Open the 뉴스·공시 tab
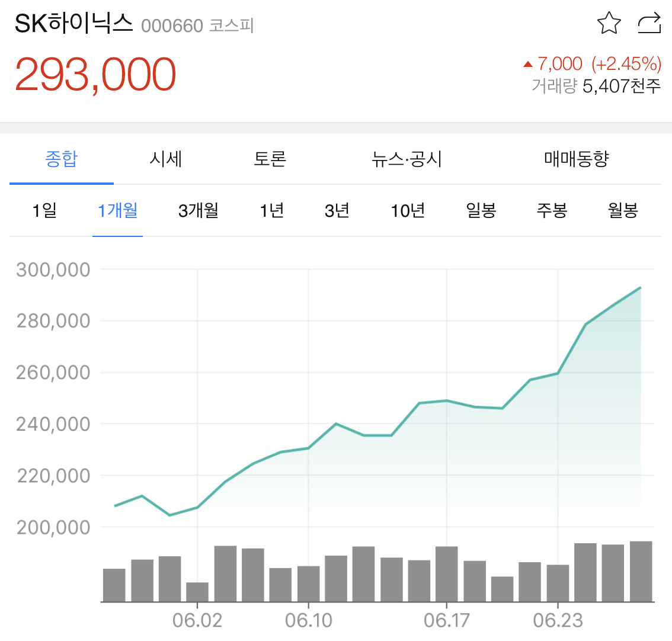This screenshot has height=641, width=672. click(407, 159)
